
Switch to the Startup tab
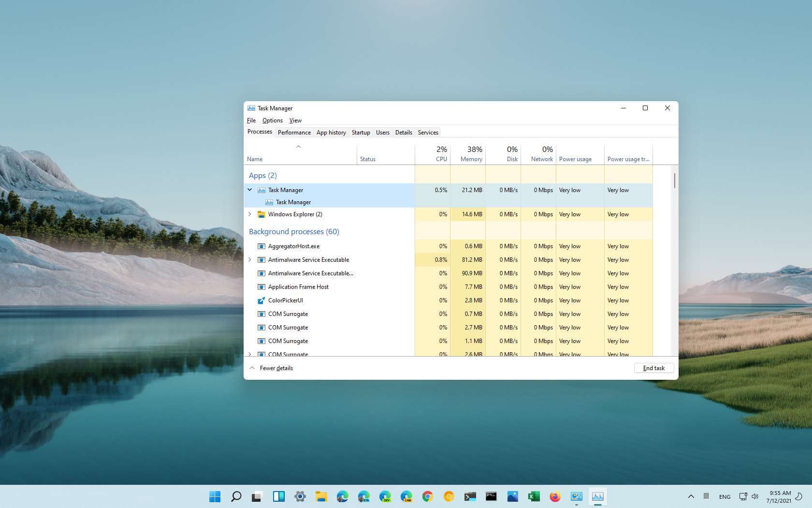[361, 132]
